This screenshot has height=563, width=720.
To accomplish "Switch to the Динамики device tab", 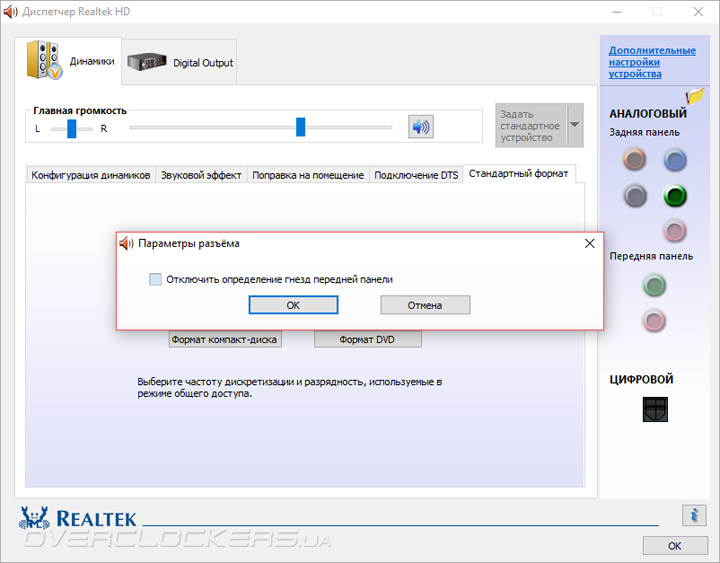I will pos(68,61).
